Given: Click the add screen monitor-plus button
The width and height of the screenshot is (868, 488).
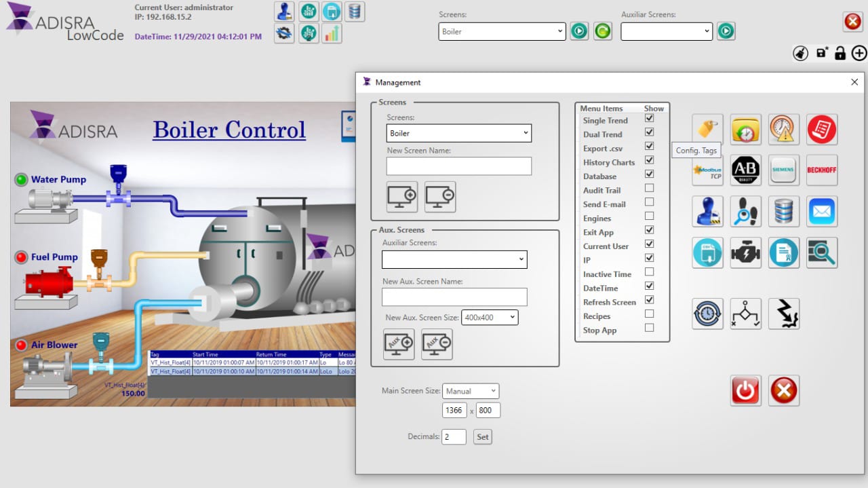Looking at the screenshot, I should coord(402,197).
